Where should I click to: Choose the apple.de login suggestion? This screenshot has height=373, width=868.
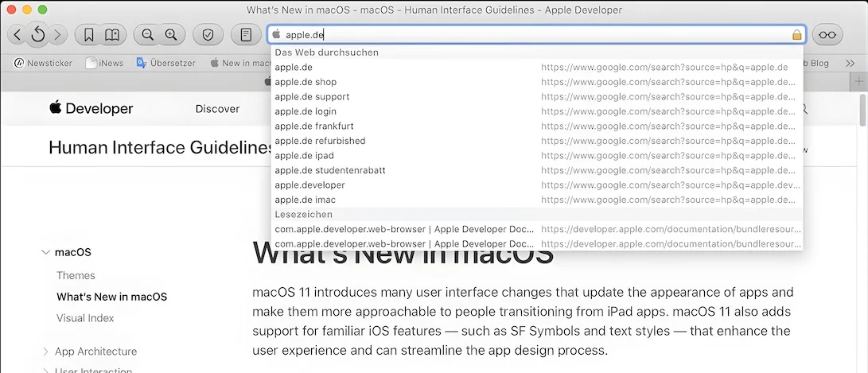537,111
